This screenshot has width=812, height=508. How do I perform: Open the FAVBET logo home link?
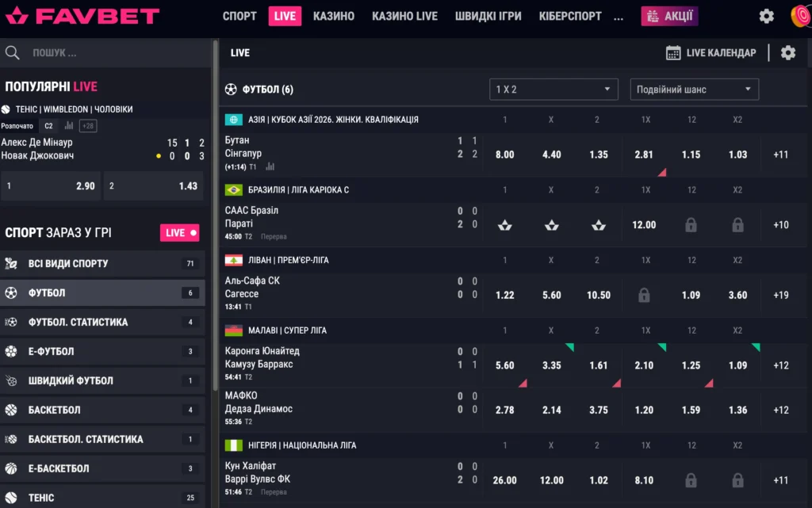(82, 16)
